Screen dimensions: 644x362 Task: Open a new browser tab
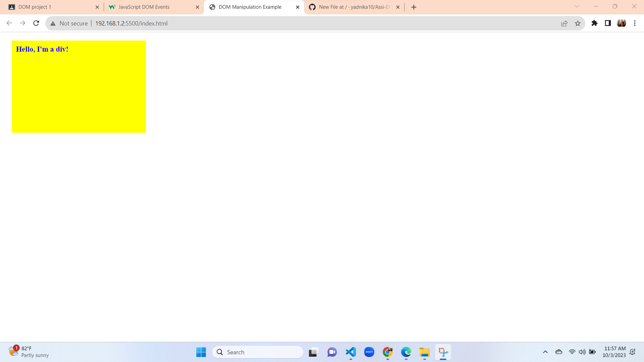(414, 7)
